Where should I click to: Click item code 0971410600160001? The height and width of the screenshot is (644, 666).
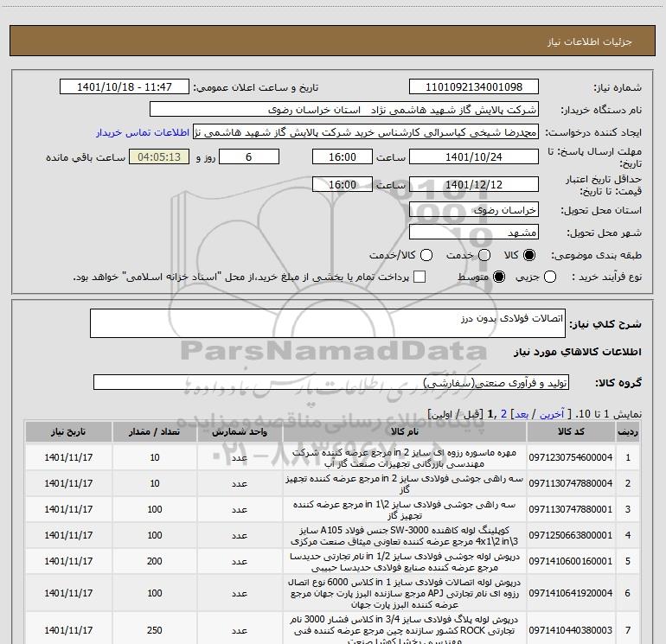tap(571, 561)
